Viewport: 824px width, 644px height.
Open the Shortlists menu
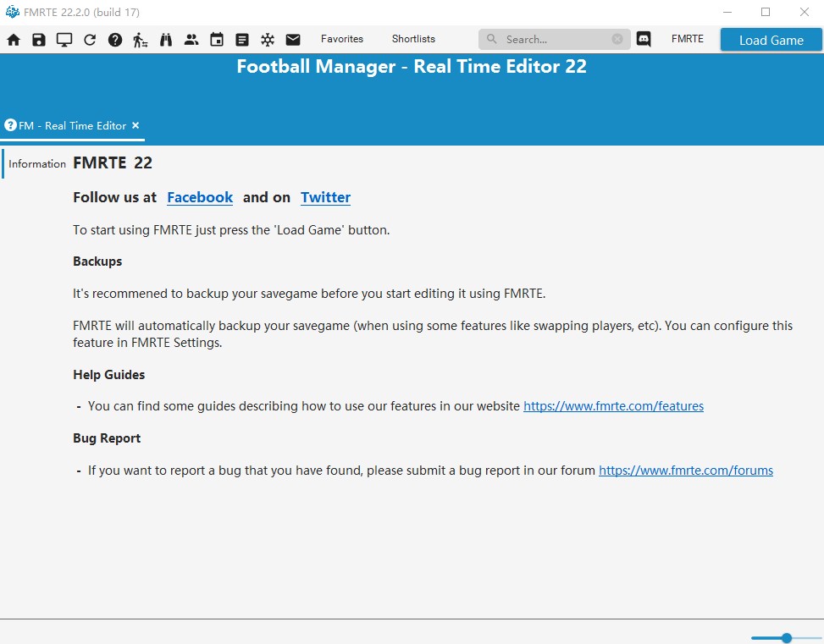coord(413,39)
